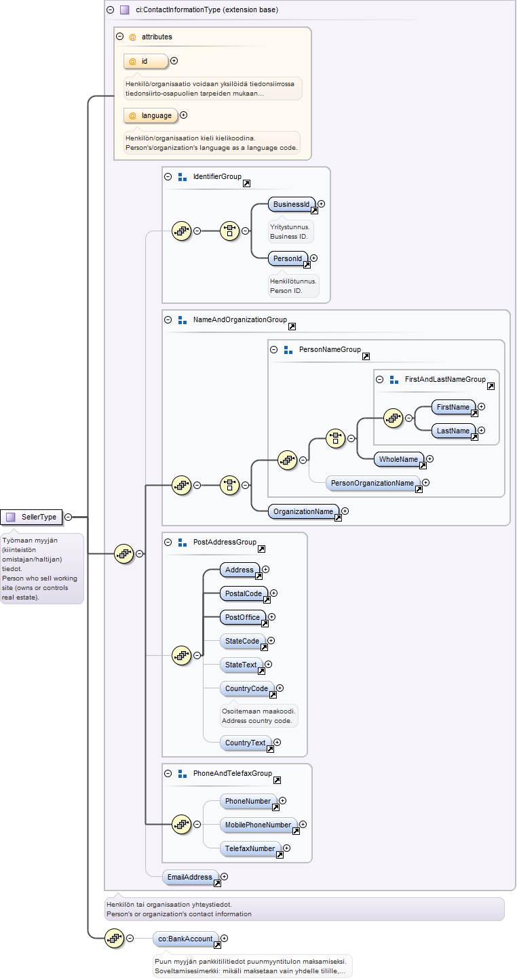The width and height of the screenshot is (517, 980).
Task: Select the FirstName element
Action: (453, 407)
